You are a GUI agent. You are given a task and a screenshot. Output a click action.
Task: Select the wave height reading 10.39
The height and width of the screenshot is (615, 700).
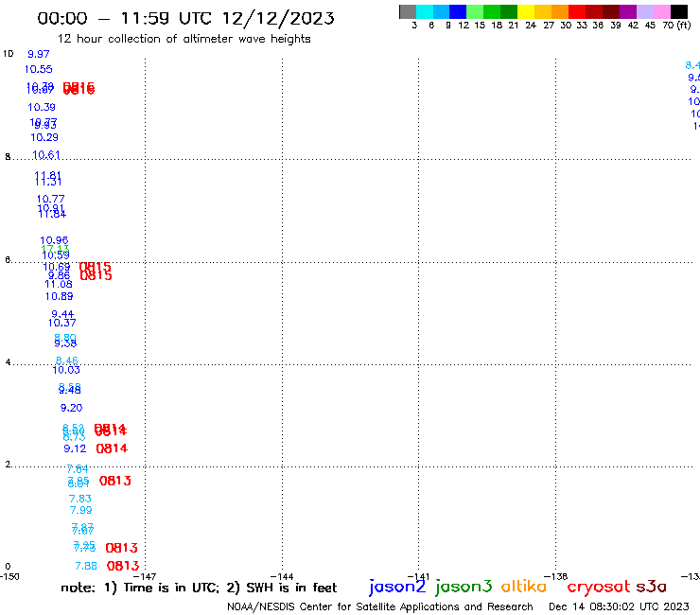[x=42, y=107]
